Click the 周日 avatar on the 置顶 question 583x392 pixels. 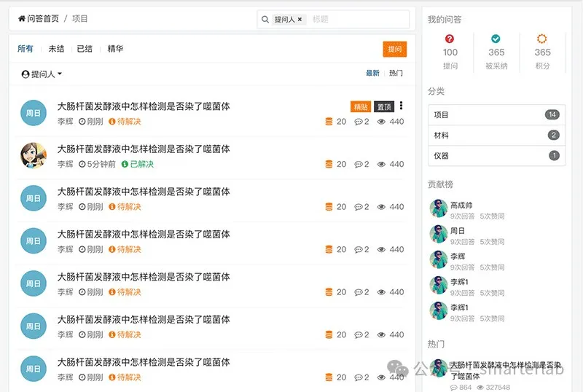(x=33, y=113)
